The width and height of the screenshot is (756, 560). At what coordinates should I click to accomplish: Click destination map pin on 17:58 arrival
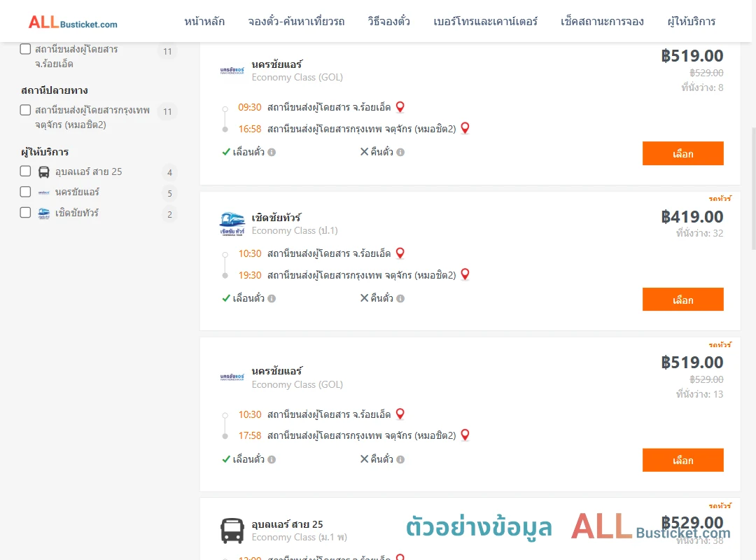[465, 435]
